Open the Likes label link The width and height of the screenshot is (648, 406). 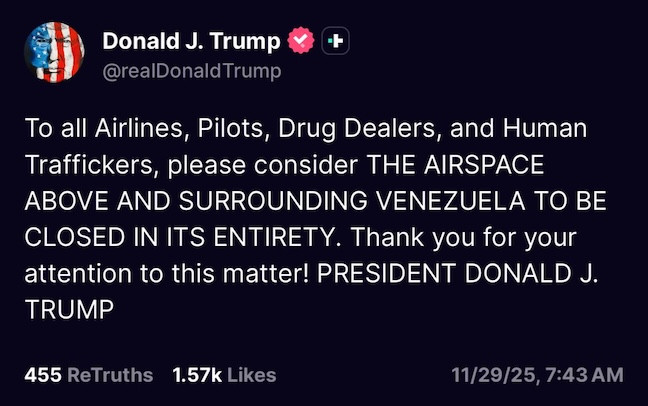click(251, 375)
